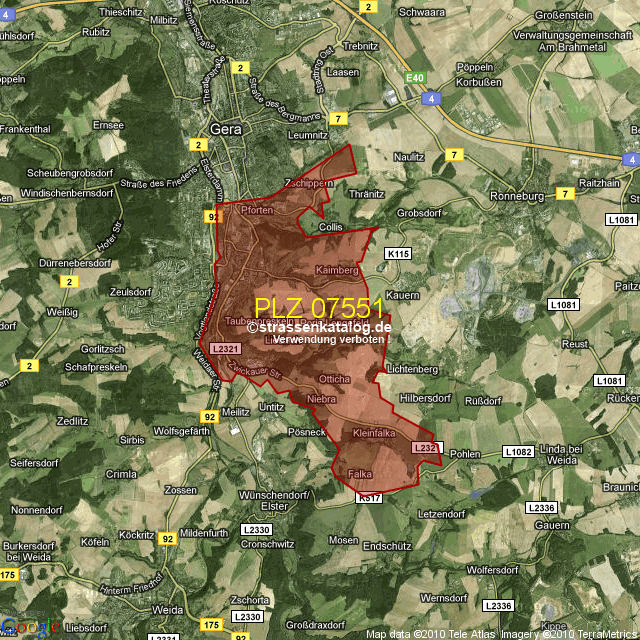Image resolution: width=640 pixels, height=640 pixels.
Task: Click the strassenkatalog.de watermark text
Action: pyautogui.click(x=320, y=327)
